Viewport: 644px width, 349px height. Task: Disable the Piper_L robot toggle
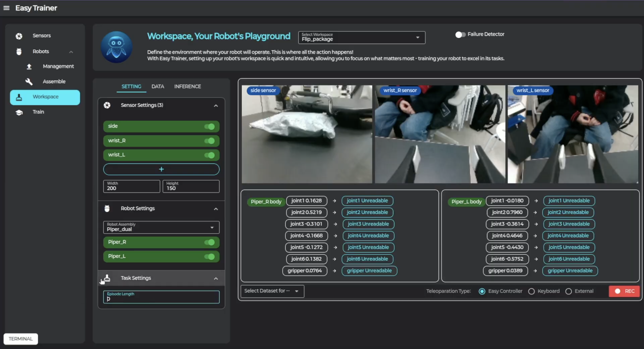point(210,257)
